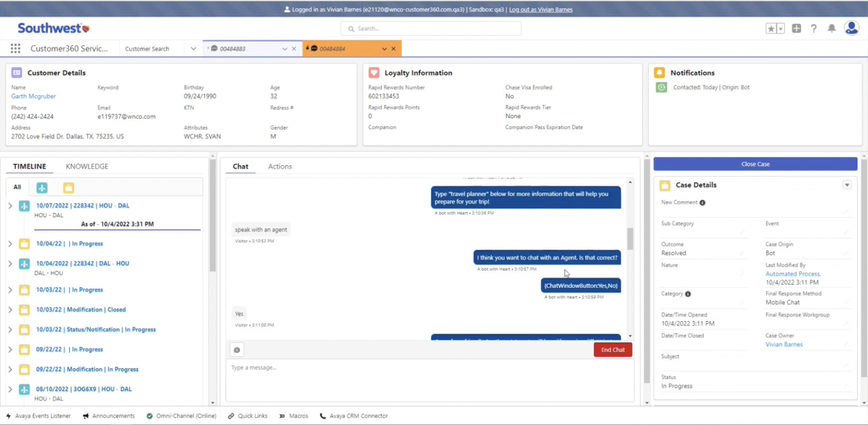The image size is (868, 425).
Task: Open Garth Mcgruber customer link
Action: coord(33,96)
